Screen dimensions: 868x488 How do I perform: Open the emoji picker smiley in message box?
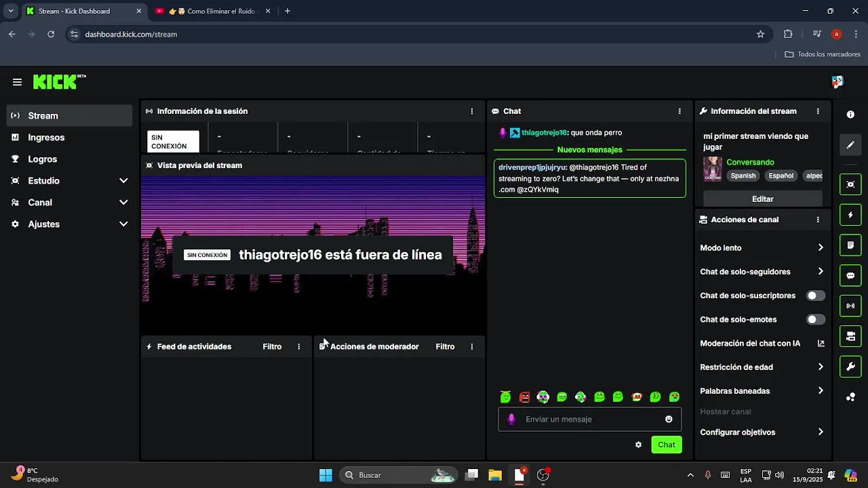(x=669, y=419)
